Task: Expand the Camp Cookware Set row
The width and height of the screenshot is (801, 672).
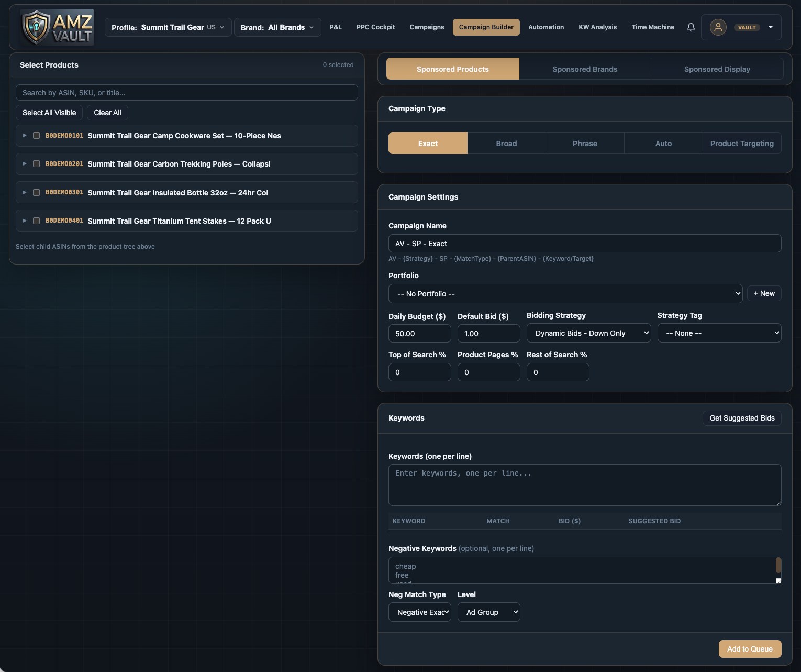Action: pyautogui.click(x=24, y=136)
